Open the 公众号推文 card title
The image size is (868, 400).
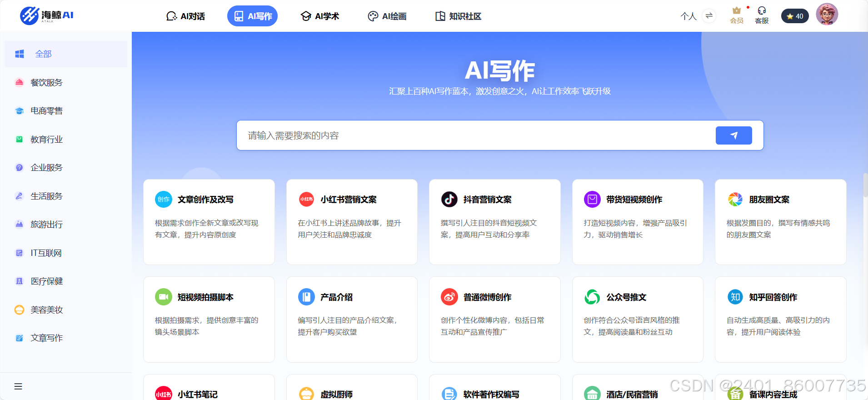click(x=627, y=297)
